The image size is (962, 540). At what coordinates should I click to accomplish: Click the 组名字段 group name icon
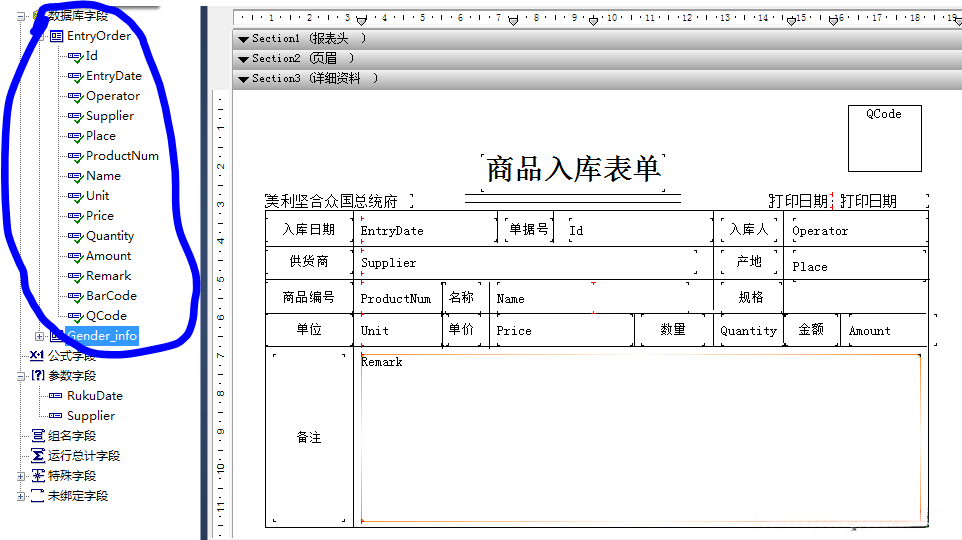(37, 436)
